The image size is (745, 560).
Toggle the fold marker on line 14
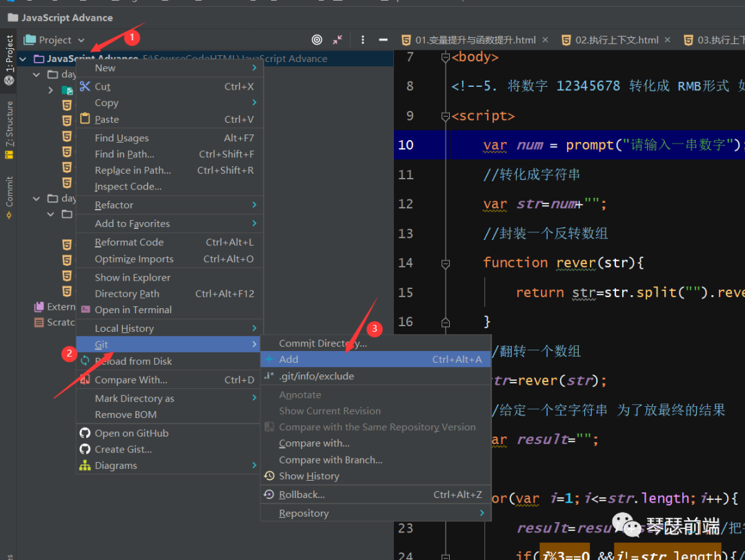446,263
